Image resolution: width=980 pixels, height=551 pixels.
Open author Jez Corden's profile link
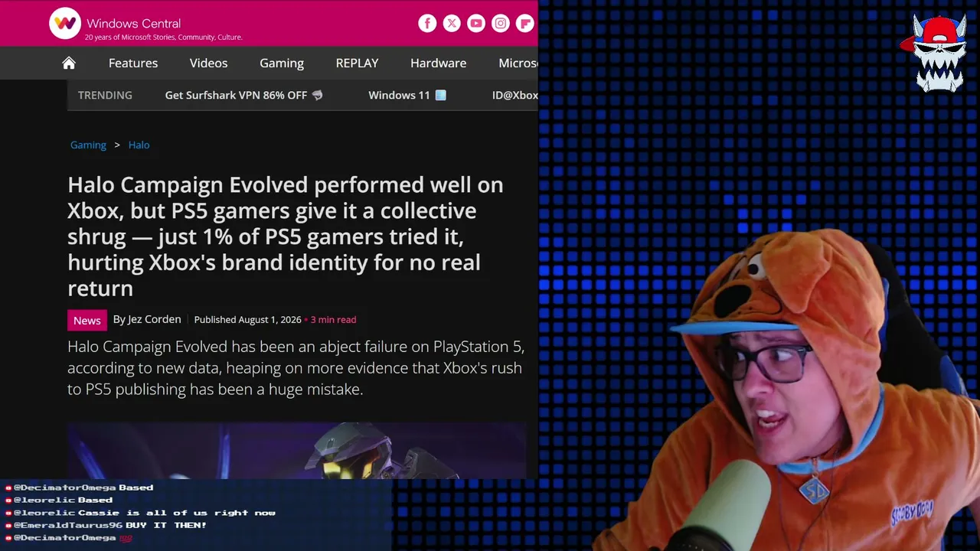[154, 319]
